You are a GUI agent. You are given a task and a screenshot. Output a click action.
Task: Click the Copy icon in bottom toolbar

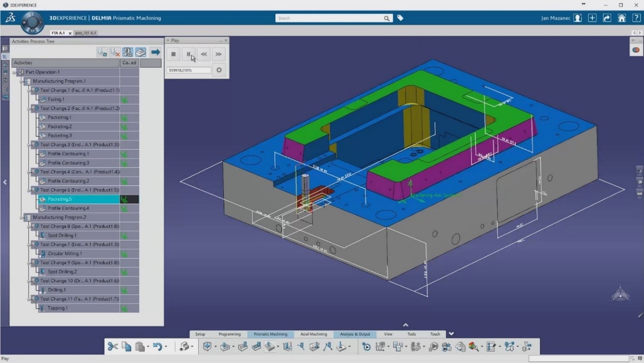point(126,346)
